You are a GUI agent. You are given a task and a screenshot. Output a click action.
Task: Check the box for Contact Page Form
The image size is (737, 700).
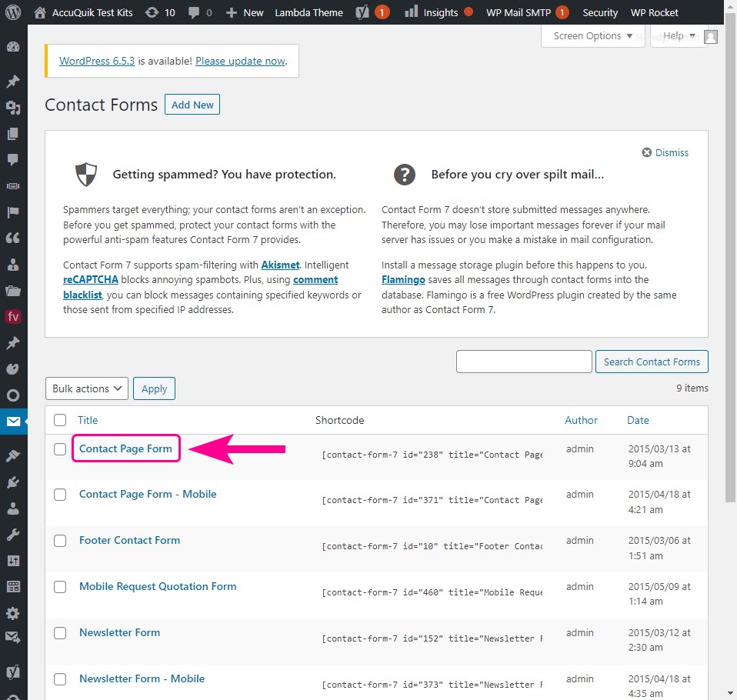pyautogui.click(x=60, y=449)
